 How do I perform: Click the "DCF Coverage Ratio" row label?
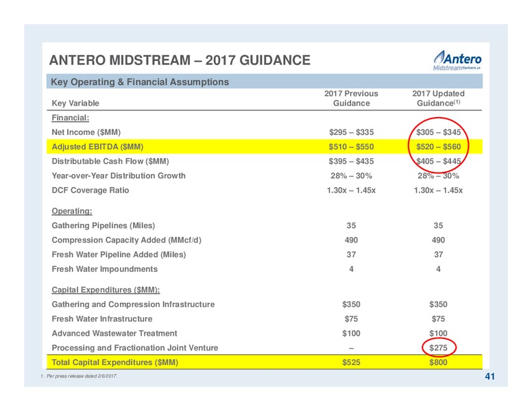tap(90, 190)
